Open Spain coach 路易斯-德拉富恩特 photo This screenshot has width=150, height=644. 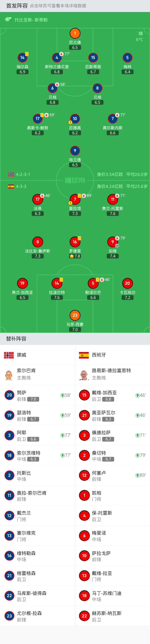click(84, 375)
